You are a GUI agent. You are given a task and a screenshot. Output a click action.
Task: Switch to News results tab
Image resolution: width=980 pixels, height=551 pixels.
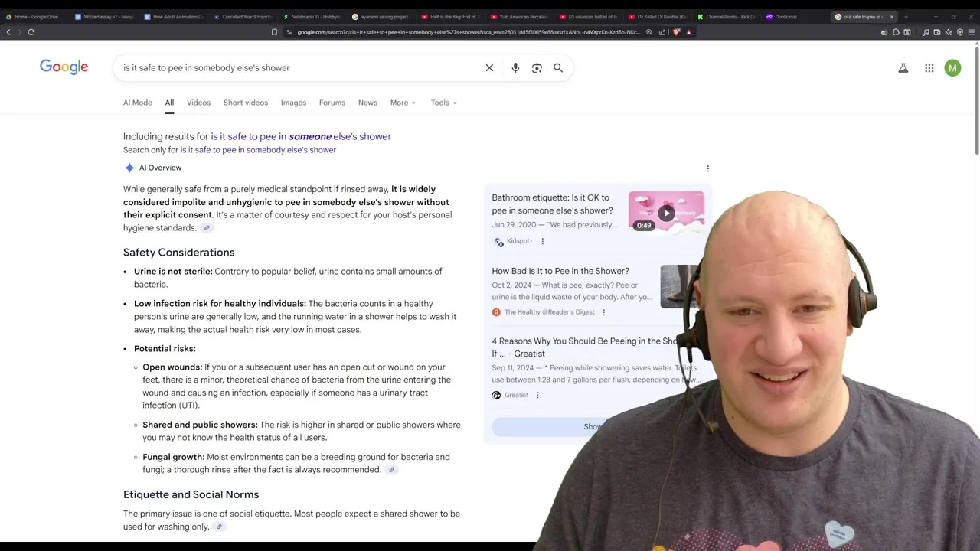click(x=367, y=103)
